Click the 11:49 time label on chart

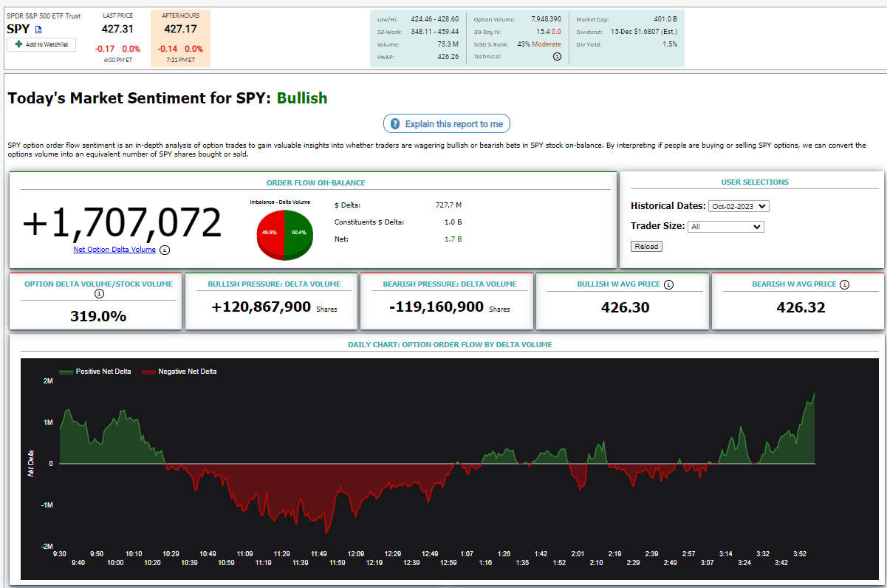coord(319,553)
